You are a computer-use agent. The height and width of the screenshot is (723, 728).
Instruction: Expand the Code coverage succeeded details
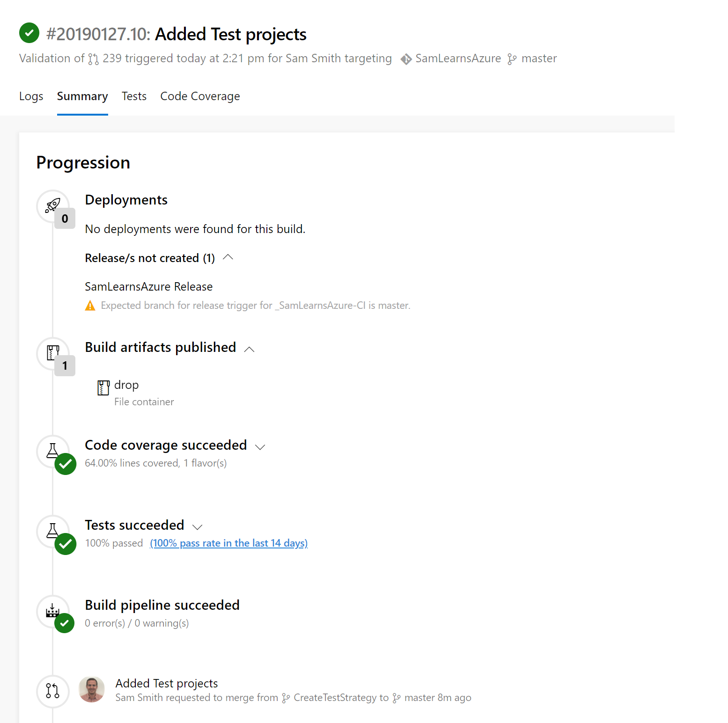coord(260,447)
